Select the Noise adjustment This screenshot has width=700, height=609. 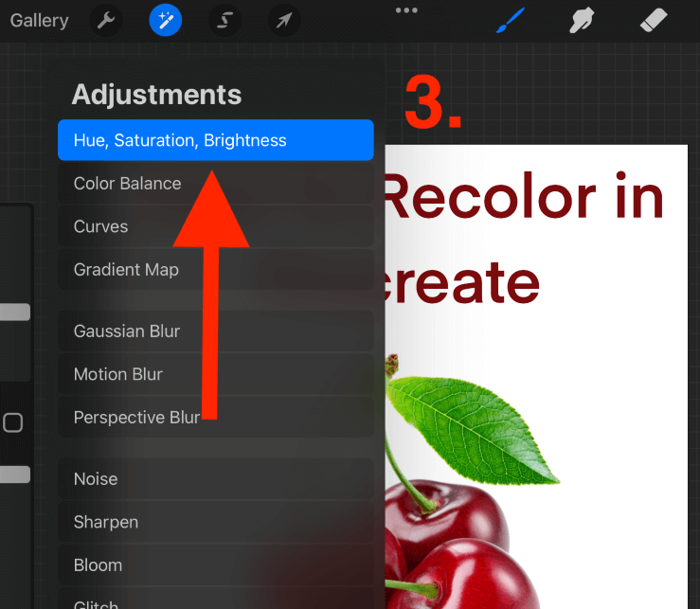[216, 479]
